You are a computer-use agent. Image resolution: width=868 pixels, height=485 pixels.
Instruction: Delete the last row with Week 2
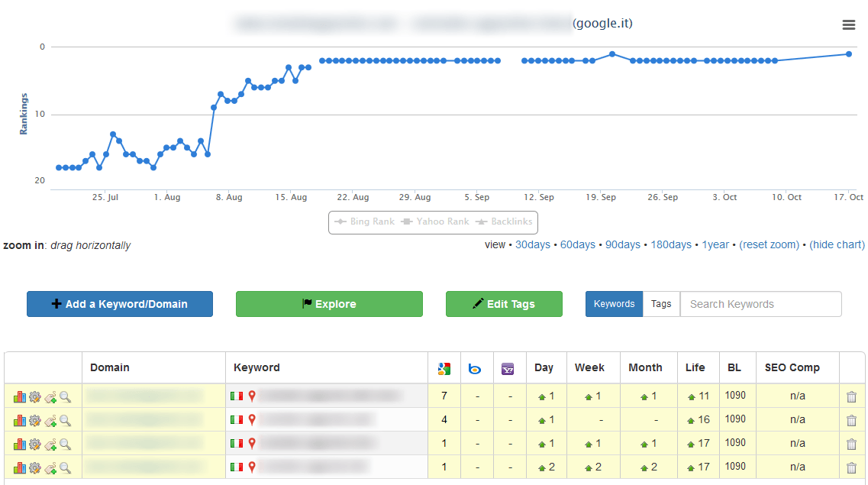point(851,468)
